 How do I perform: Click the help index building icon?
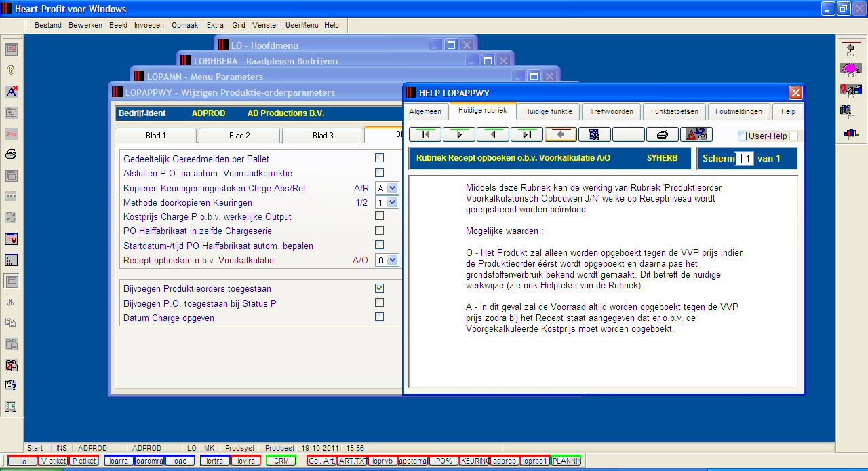[595, 134]
